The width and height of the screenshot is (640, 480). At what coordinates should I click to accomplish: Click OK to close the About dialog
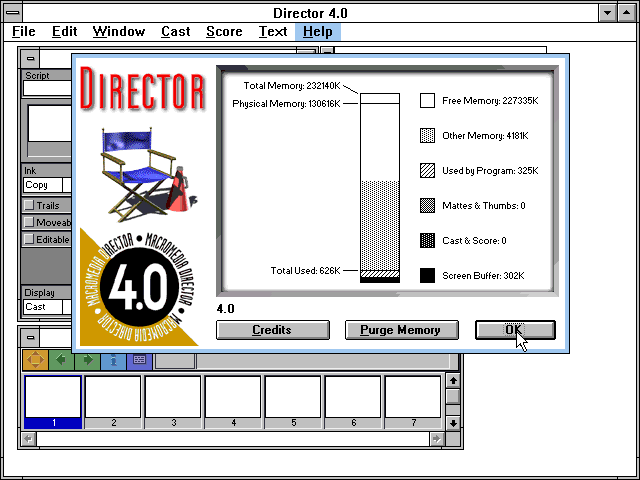pyautogui.click(x=515, y=330)
